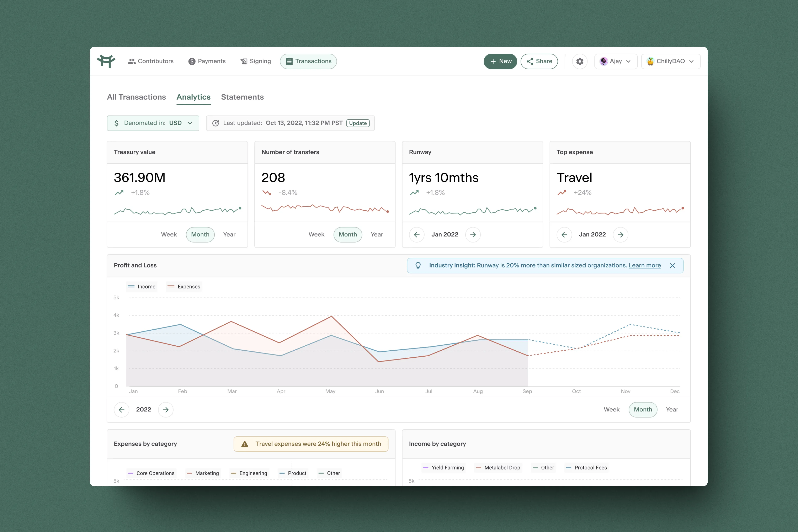Click the Share button
The width and height of the screenshot is (798, 532).
point(539,62)
